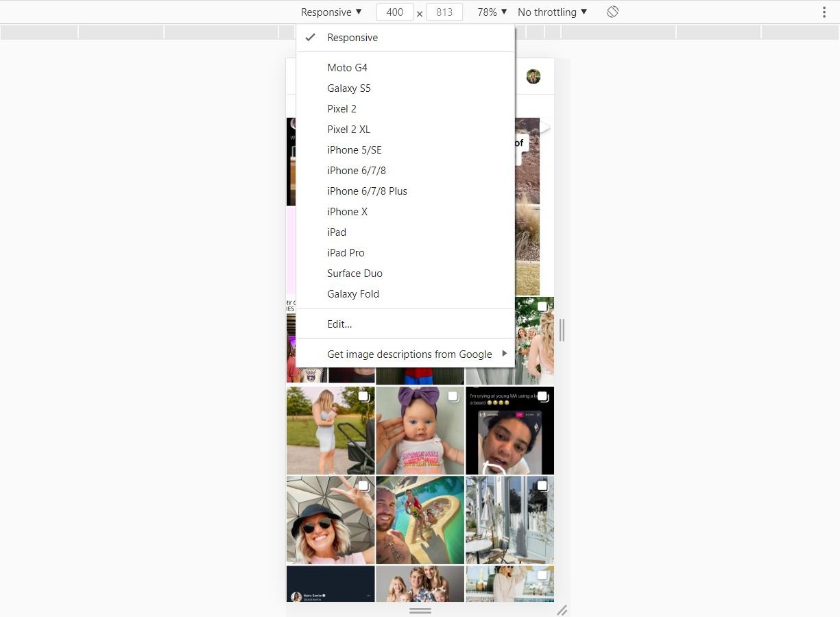This screenshot has width=840, height=617.
Task: Click the profile avatar in the page header
Action: [x=533, y=76]
